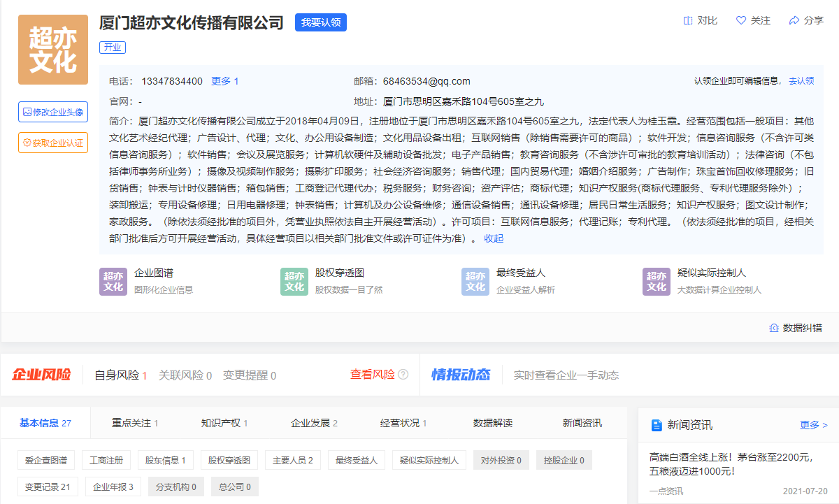
Task: Click 获取企业认证 button
Action: [53, 143]
